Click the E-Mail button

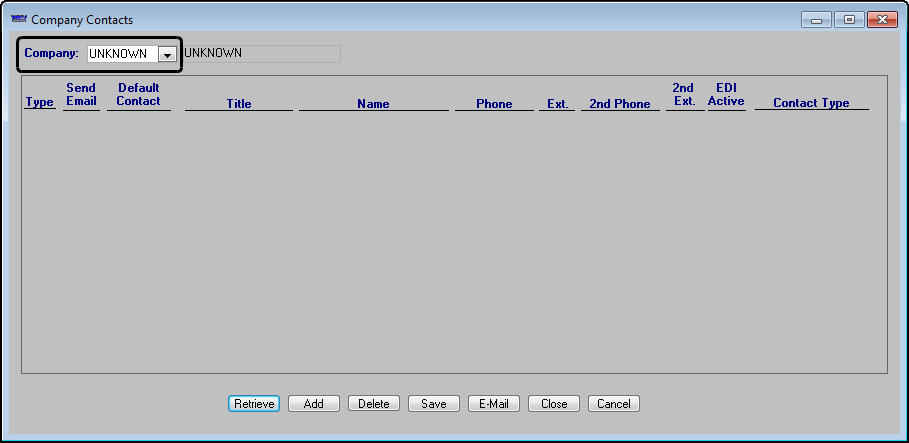[x=494, y=404]
